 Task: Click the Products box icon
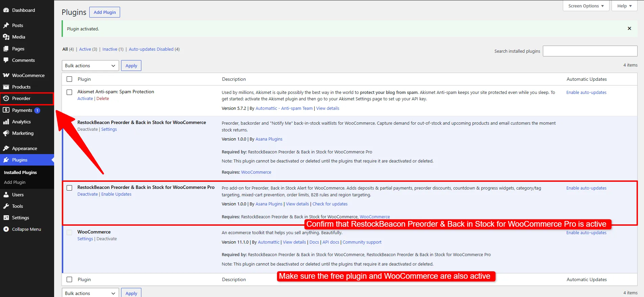(6, 87)
